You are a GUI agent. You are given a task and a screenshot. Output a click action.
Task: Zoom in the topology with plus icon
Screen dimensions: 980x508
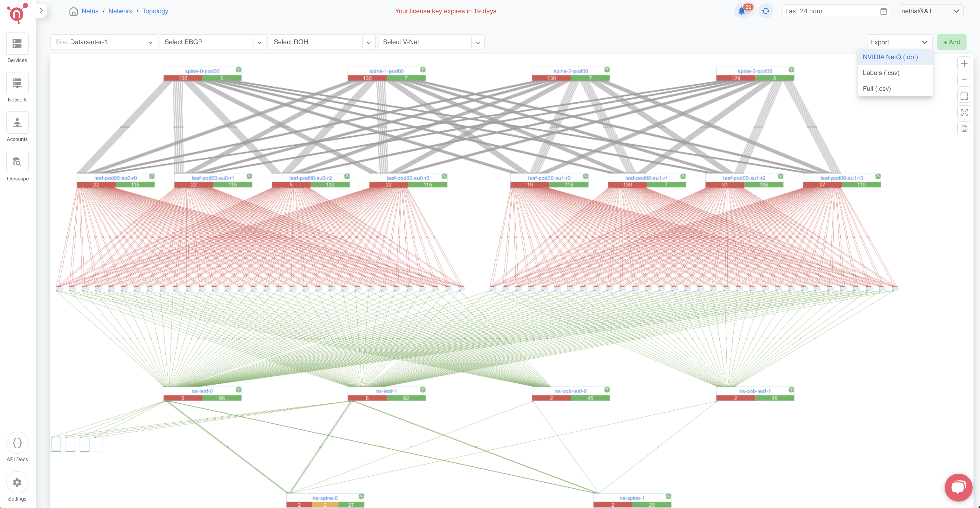(964, 64)
